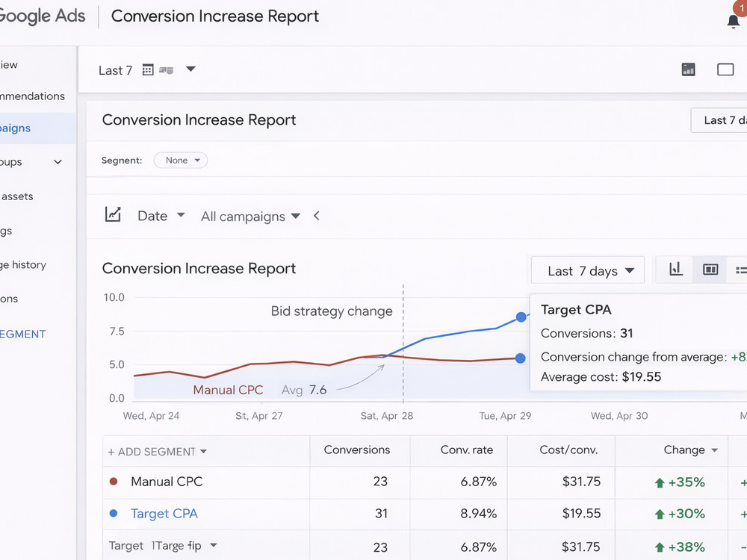Expand the third row Target dropdown arrow
This screenshot has height=560, width=747.
[x=214, y=545]
